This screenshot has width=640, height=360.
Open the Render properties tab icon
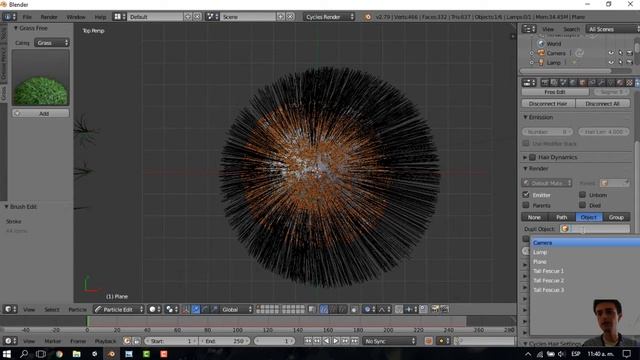point(544,82)
